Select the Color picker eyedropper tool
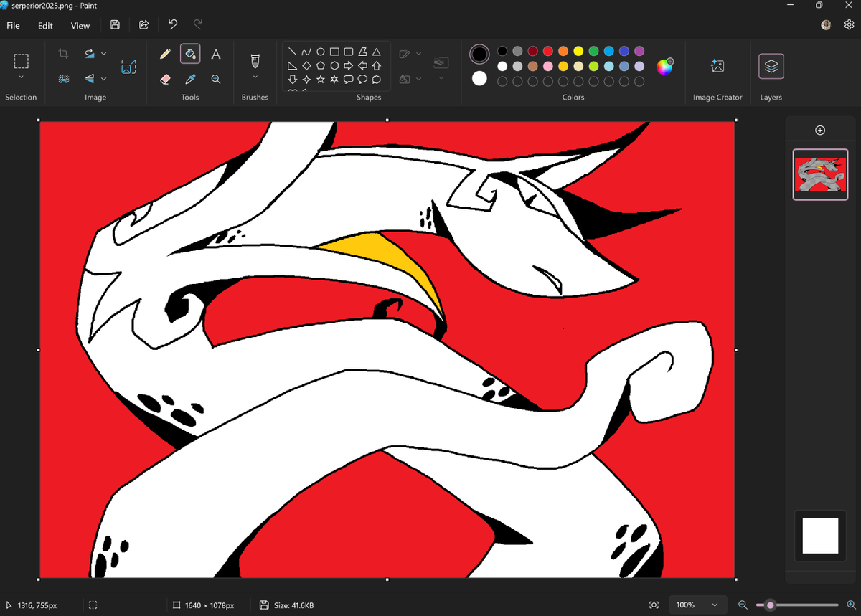This screenshot has width=861, height=616. (190, 79)
